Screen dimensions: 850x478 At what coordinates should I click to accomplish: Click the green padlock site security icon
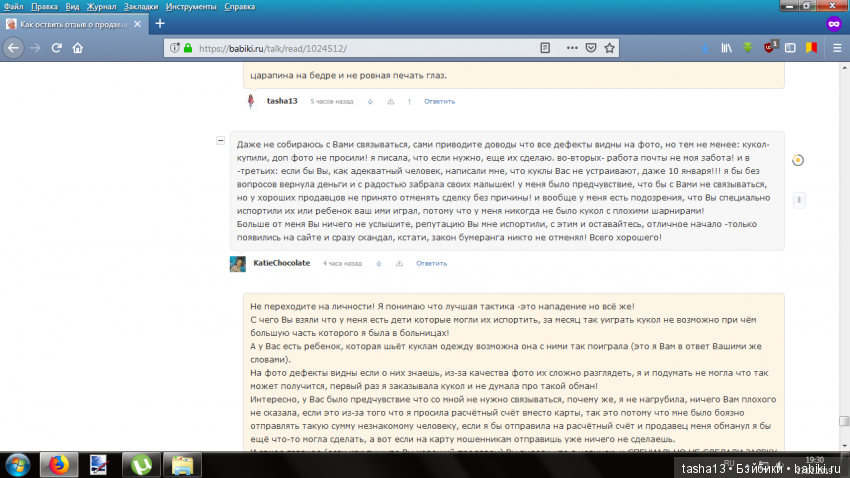187,47
